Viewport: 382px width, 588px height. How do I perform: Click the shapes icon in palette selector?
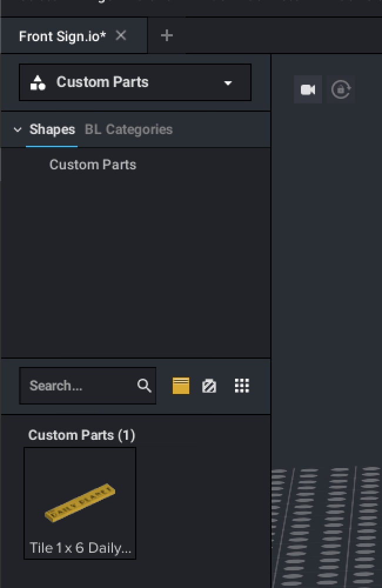(38, 82)
